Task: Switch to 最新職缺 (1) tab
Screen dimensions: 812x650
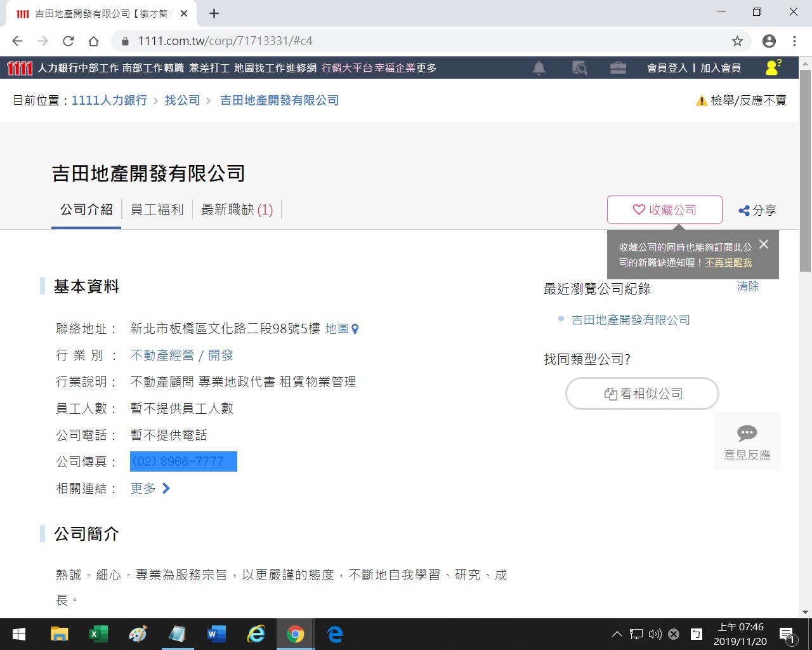Action: pos(237,210)
